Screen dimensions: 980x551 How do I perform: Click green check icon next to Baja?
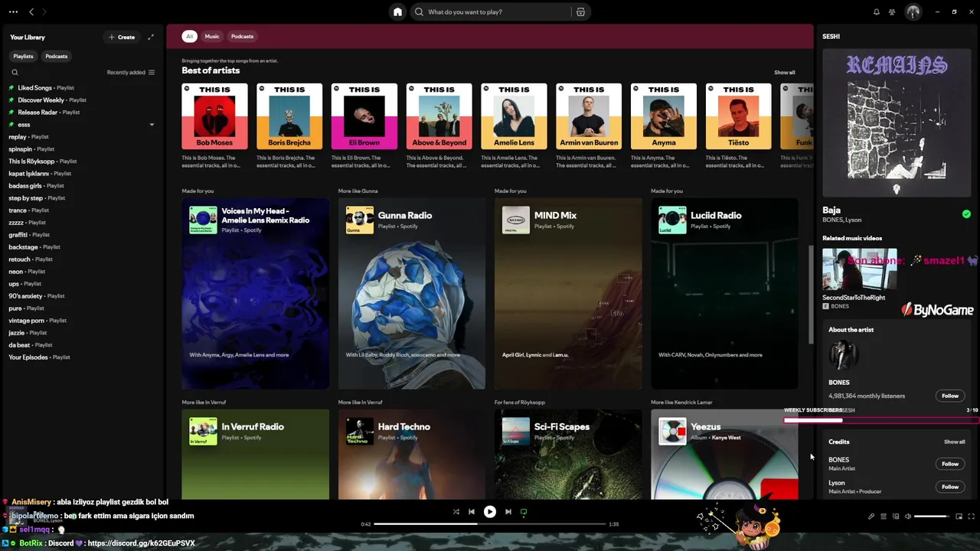tap(966, 214)
